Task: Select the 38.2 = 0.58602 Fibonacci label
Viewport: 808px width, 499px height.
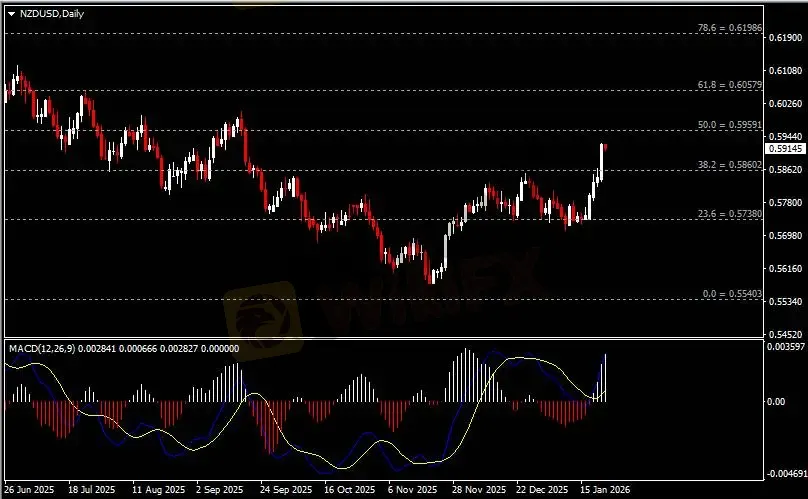Action: (730, 164)
